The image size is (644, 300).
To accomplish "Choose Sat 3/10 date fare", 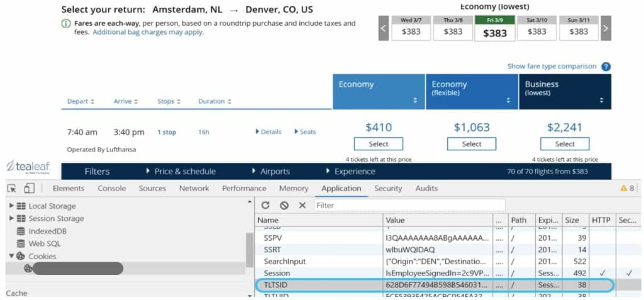I will (537, 28).
